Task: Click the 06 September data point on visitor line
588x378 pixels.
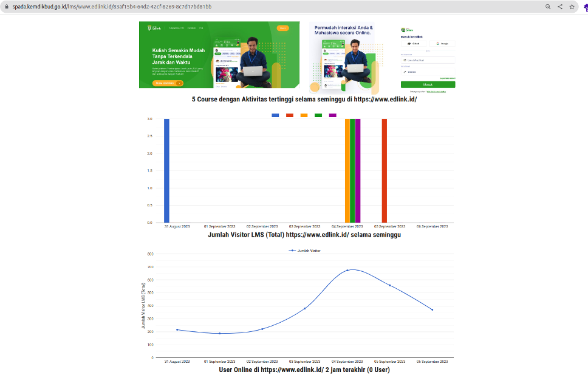Action: (432, 309)
